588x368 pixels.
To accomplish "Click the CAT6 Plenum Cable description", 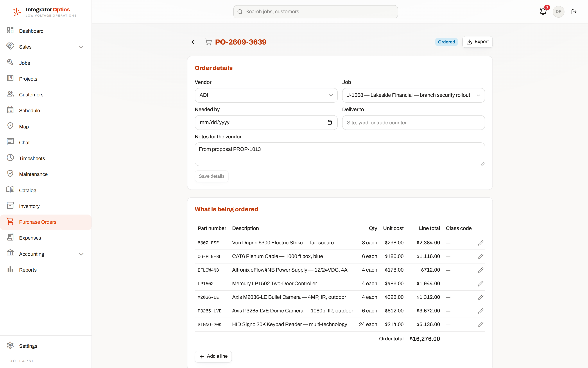I will 277,256.
